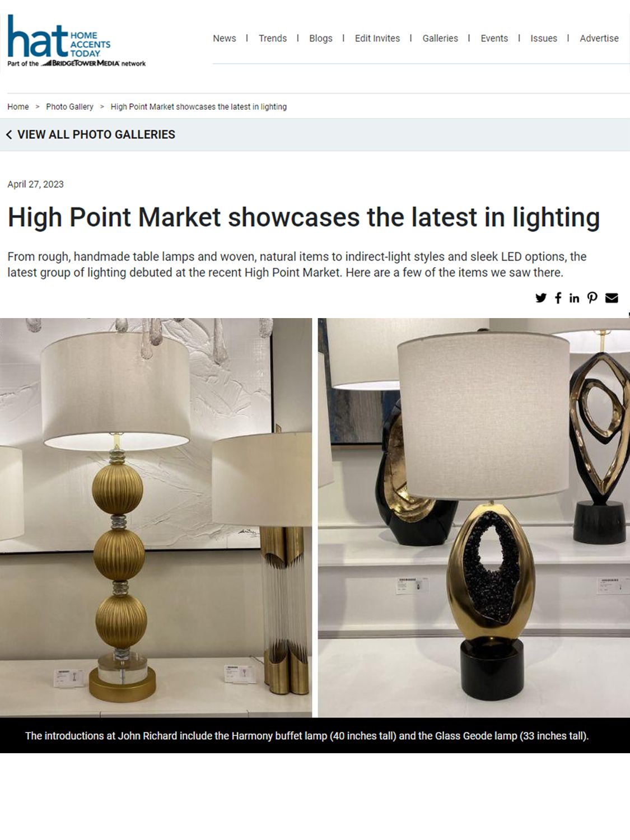The height and width of the screenshot is (840, 630).
Task: Click the Home breadcrumb link
Action: [18, 106]
